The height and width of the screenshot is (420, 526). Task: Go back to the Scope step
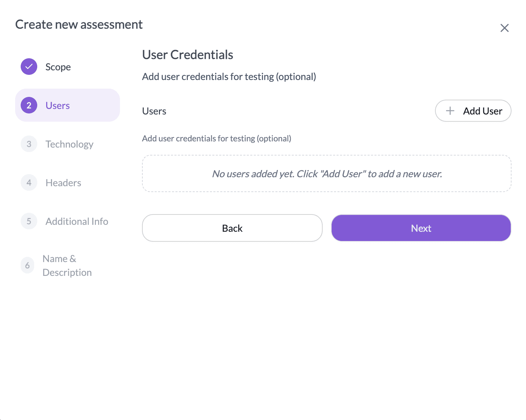pos(58,67)
